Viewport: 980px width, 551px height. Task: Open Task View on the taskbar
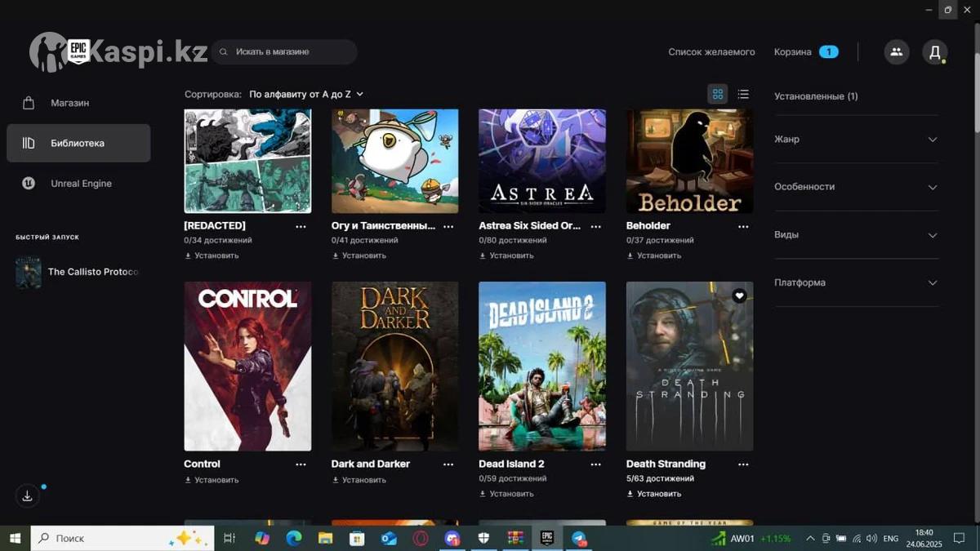pyautogui.click(x=229, y=539)
